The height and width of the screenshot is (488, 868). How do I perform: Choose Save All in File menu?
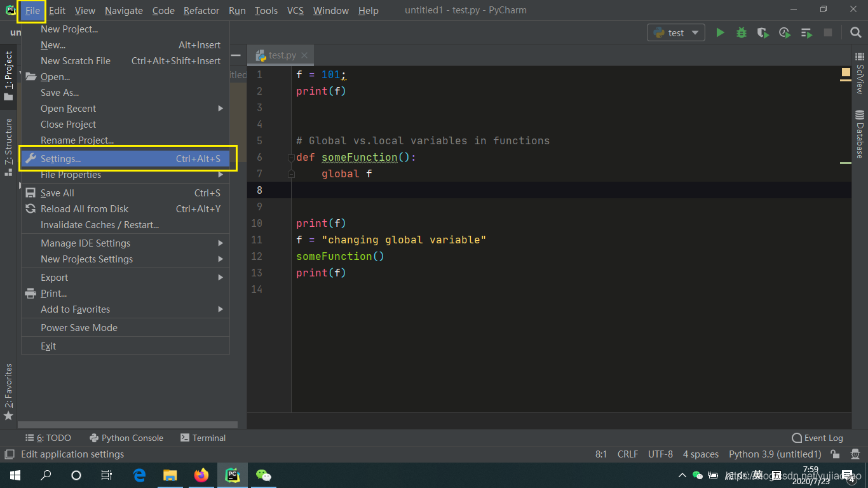(126, 193)
